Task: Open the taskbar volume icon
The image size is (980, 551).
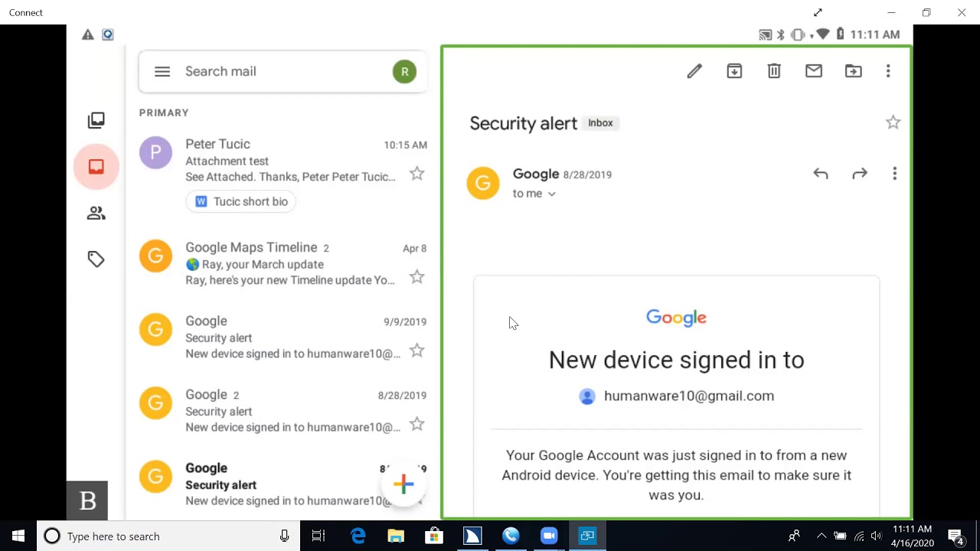Action: click(x=876, y=536)
